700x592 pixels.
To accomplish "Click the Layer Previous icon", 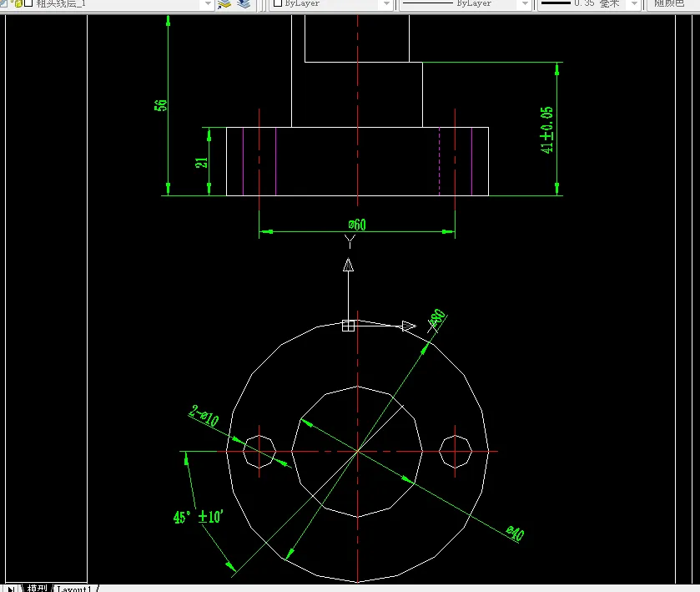I will click(244, 4).
